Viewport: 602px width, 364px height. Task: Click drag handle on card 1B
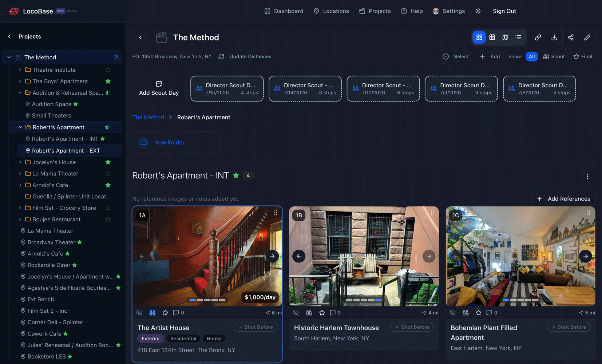(x=432, y=213)
